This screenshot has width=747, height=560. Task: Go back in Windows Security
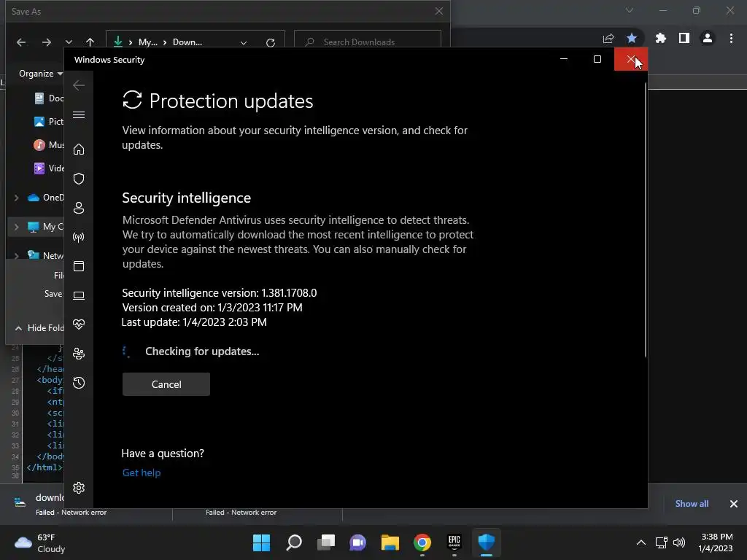tap(79, 85)
